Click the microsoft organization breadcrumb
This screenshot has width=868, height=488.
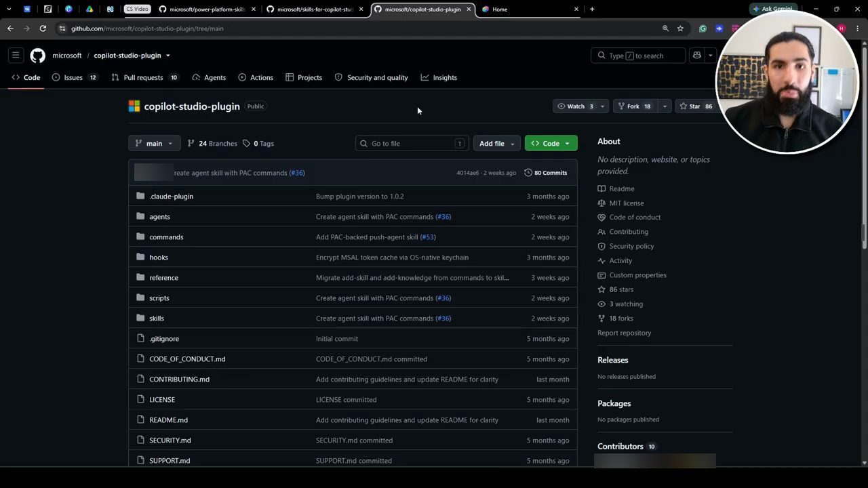click(67, 56)
